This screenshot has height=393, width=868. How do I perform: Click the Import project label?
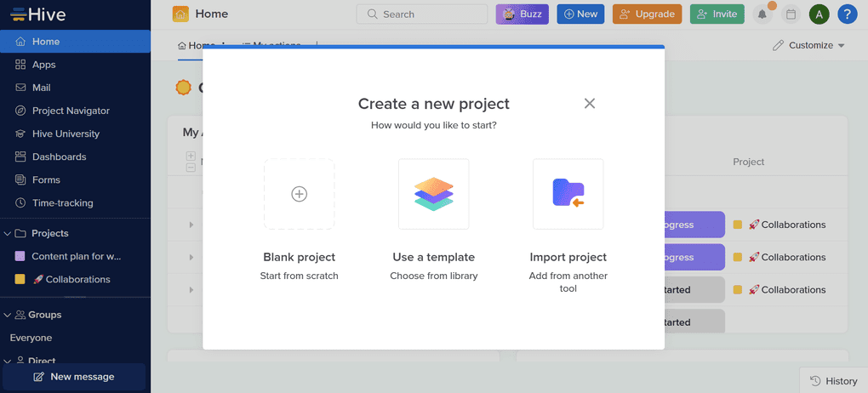tap(568, 258)
